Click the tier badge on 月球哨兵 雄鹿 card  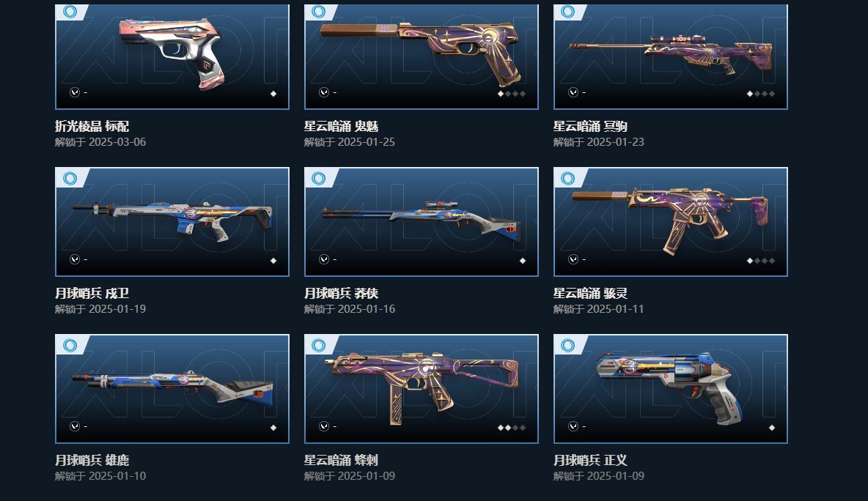pos(70,345)
